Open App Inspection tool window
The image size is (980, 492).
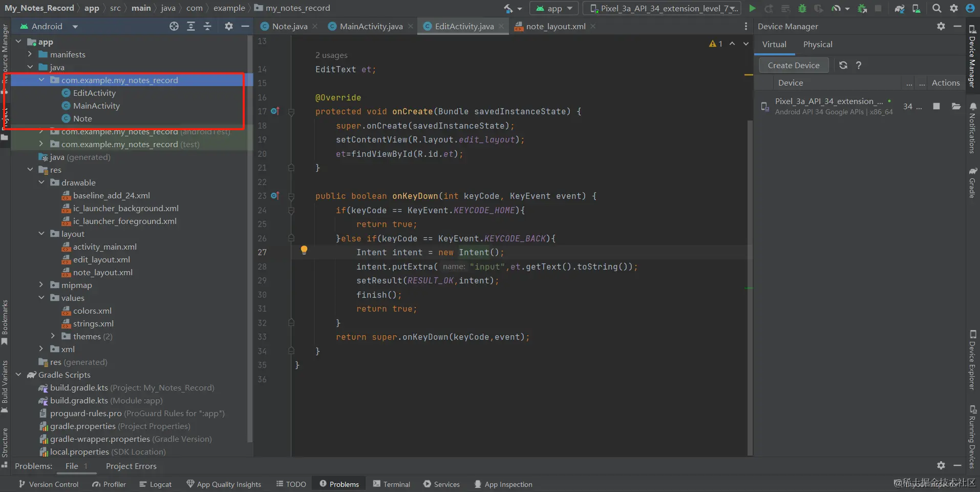[x=503, y=484]
